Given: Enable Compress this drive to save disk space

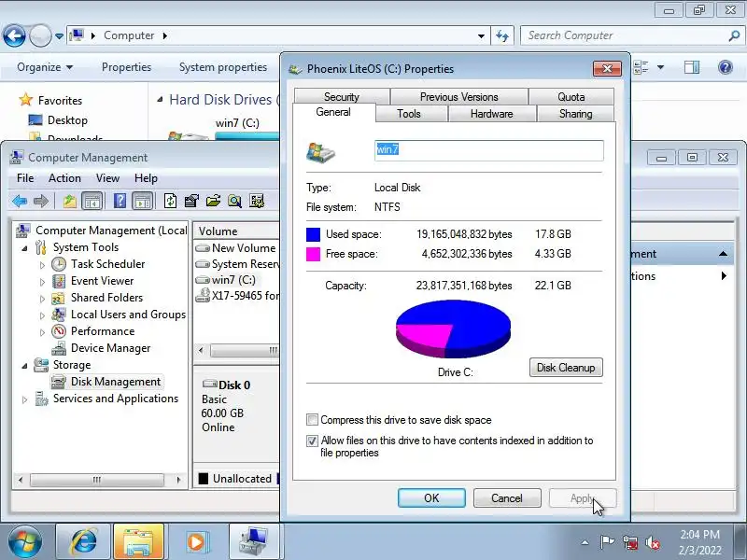Looking at the screenshot, I should coord(312,420).
